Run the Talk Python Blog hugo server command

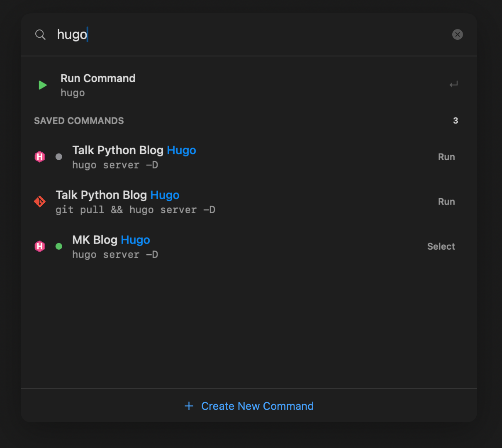[x=446, y=156]
